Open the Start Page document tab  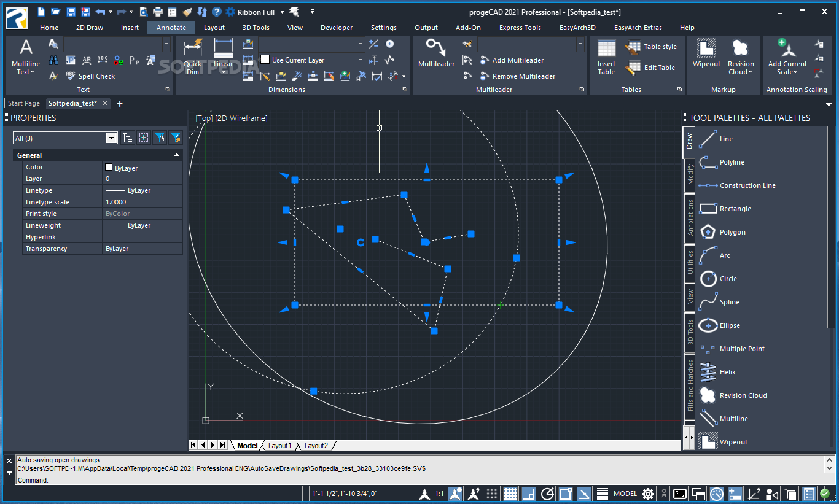tap(24, 103)
